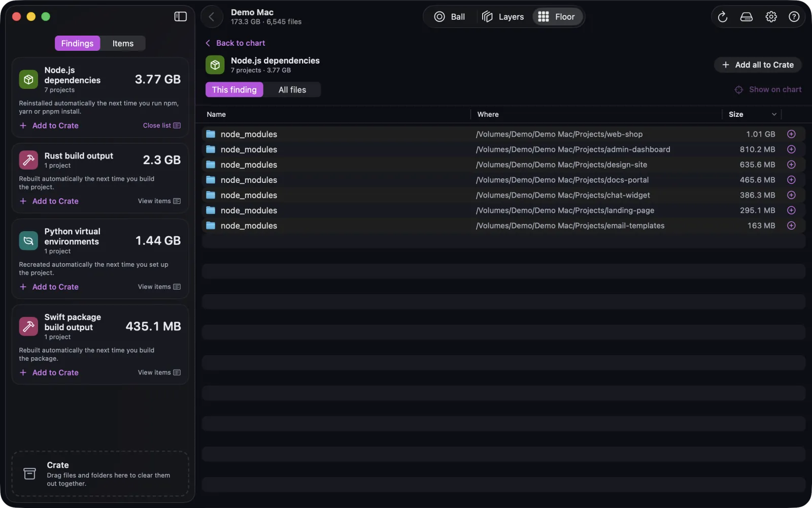The height and width of the screenshot is (508, 812).
Task: Open the settings gear icon
Action: (771, 17)
